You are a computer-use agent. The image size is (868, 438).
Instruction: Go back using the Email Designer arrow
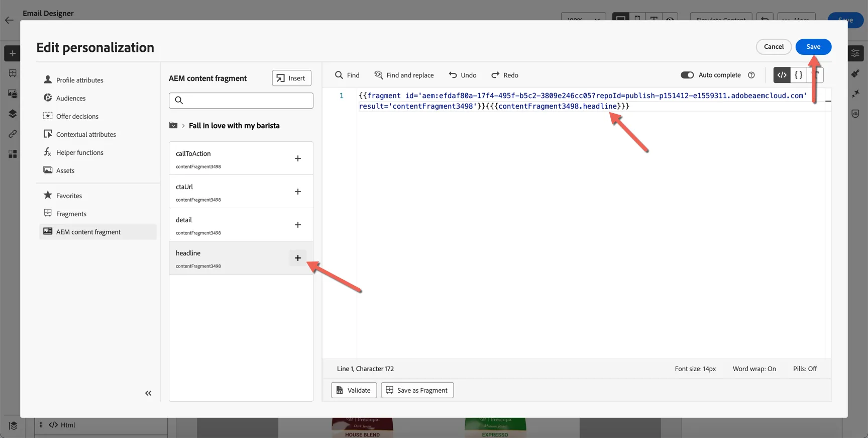[x=9, y=20]
